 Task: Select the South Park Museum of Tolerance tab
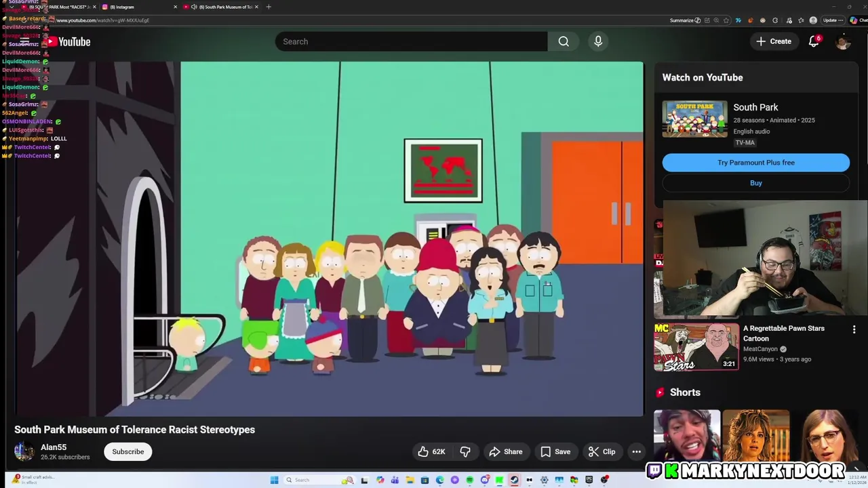click(221, 7)
